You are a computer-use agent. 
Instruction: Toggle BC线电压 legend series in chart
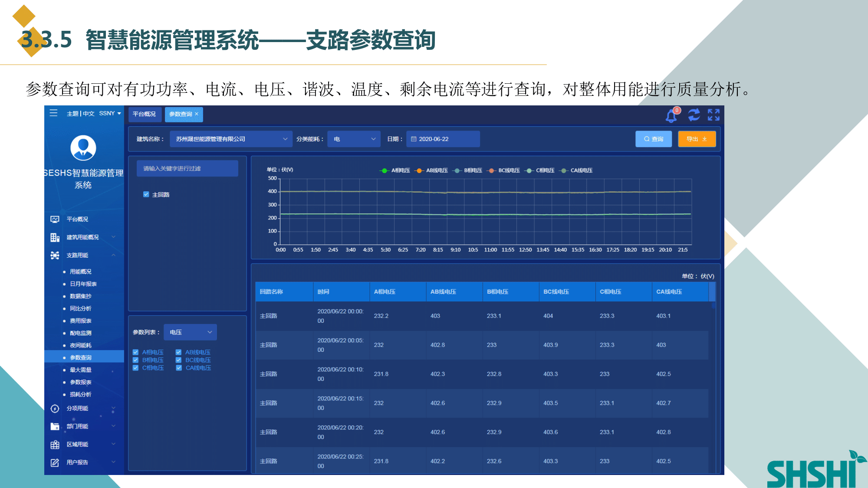[503, 170]
